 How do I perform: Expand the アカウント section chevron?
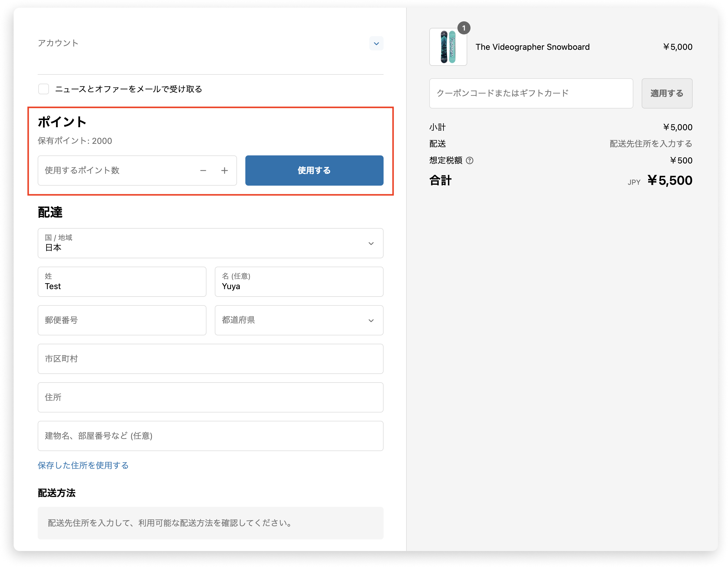(376, 44)
